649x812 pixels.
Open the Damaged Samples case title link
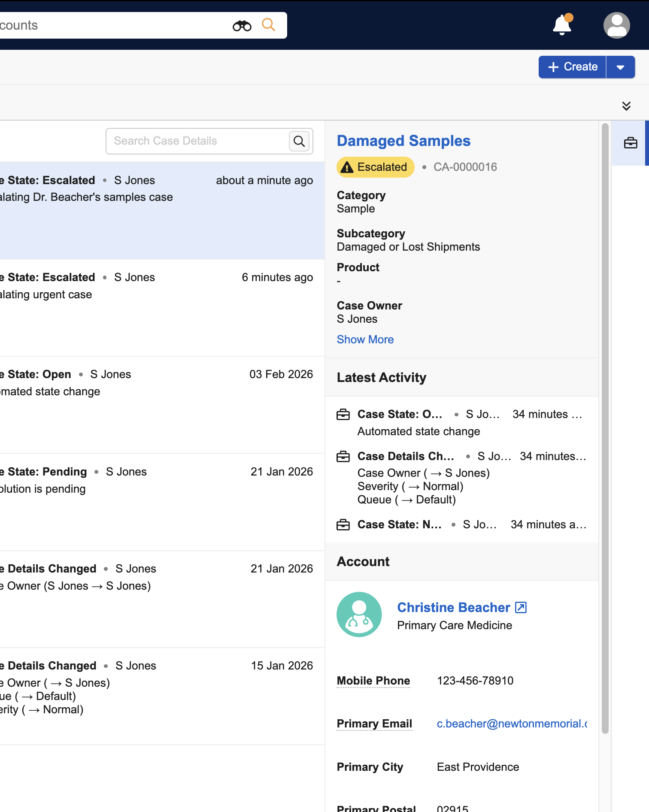tap(403, 141)
